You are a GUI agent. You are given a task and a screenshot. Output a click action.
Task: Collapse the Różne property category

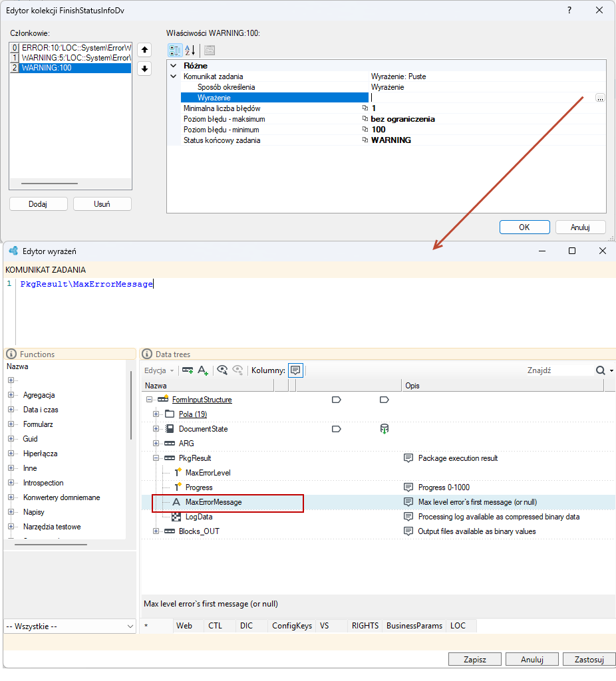point(174,66)
